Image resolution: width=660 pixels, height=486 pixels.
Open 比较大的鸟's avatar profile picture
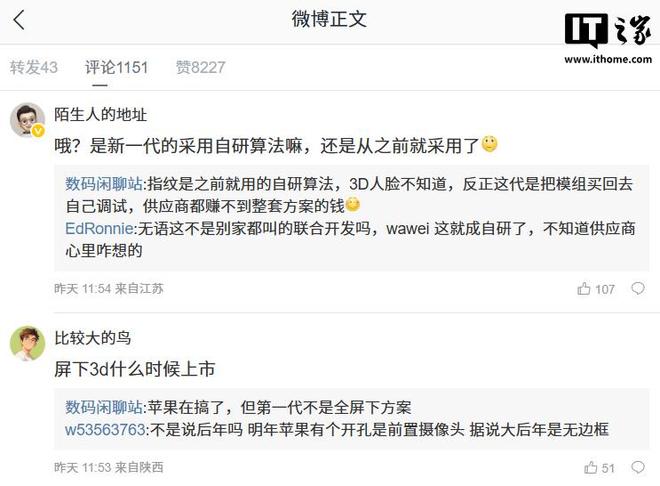click(28, 343)
